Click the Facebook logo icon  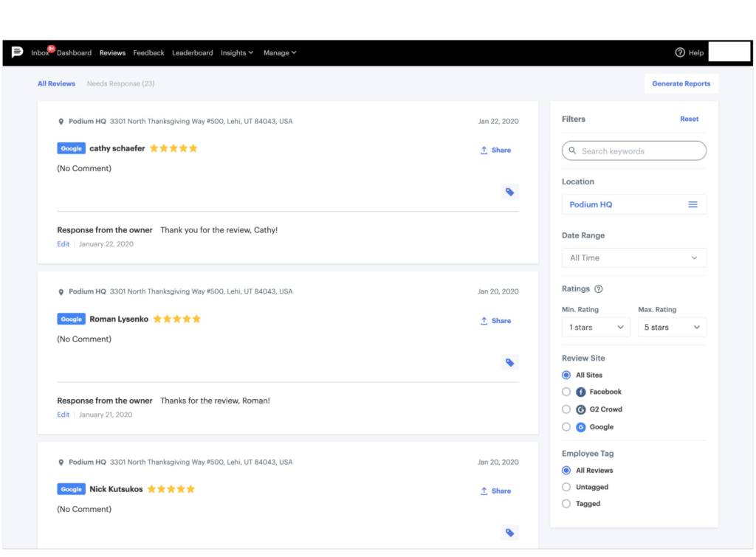tap(581, 392)
